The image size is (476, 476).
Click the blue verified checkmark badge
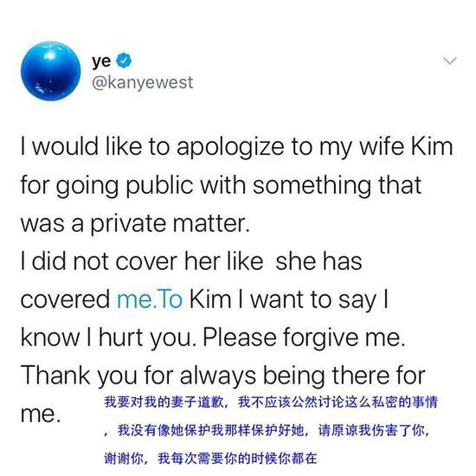tap(124, 60)
